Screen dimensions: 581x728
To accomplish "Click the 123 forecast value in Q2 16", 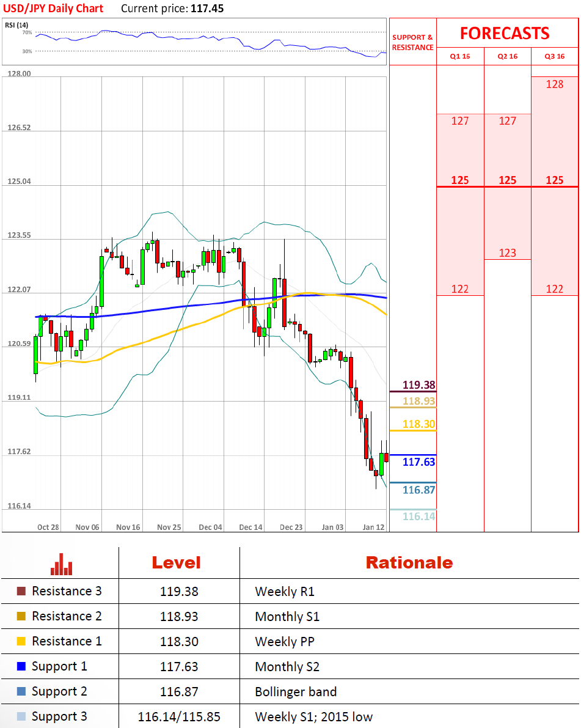I will click(507, 252).
